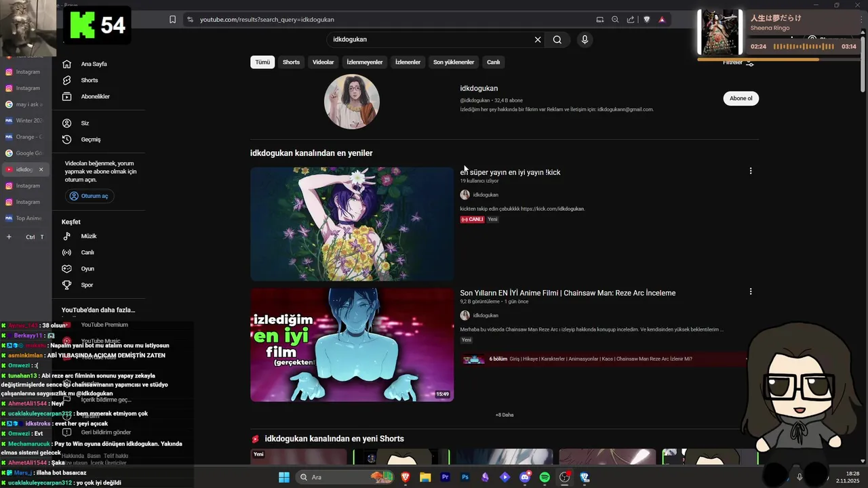
Task: Open more options for Chainsaw Man video
Action: coord(750,291)
